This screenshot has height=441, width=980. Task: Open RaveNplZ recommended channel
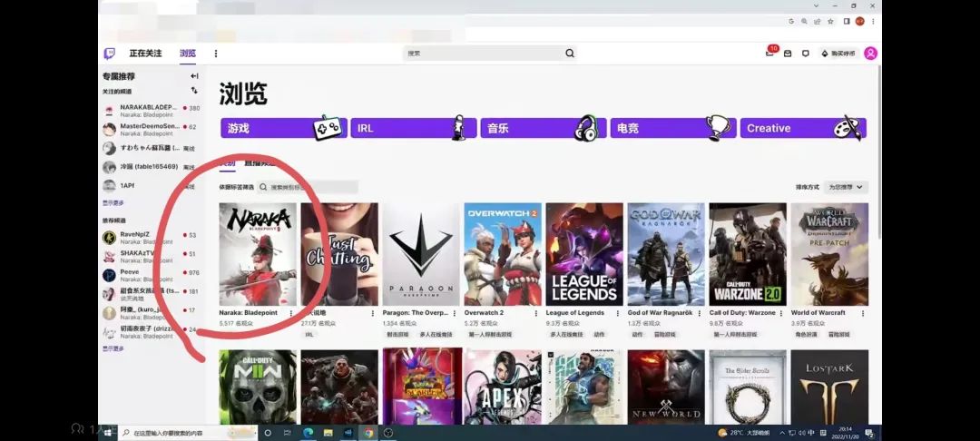pyautogui.click(x=152, y=238)
